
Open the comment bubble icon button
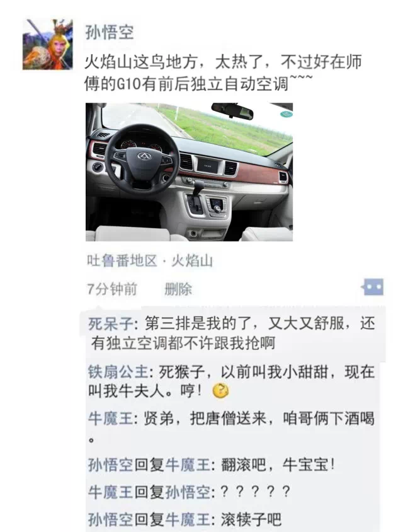(x=373, y=287)
